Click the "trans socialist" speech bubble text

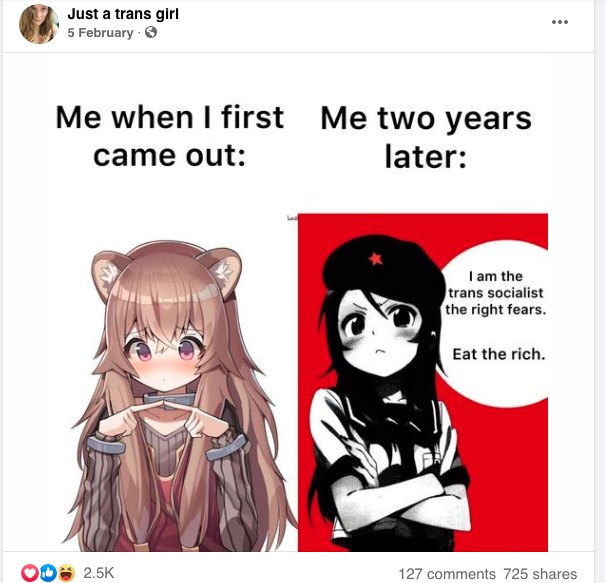[495, 293]
